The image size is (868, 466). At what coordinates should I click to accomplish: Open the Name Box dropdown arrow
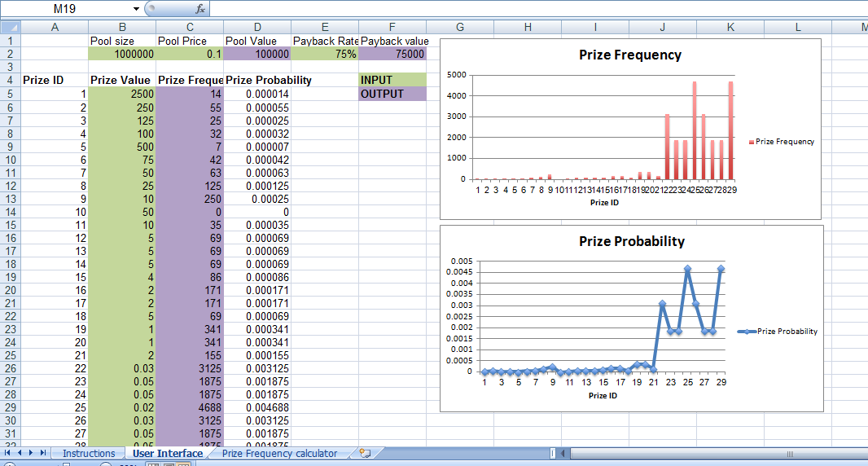(x=136, y=9)
